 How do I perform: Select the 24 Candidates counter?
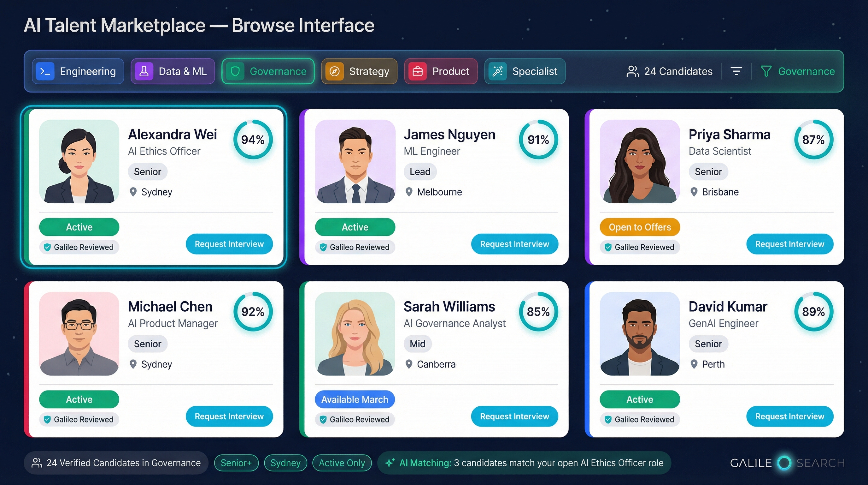point(669,71)
